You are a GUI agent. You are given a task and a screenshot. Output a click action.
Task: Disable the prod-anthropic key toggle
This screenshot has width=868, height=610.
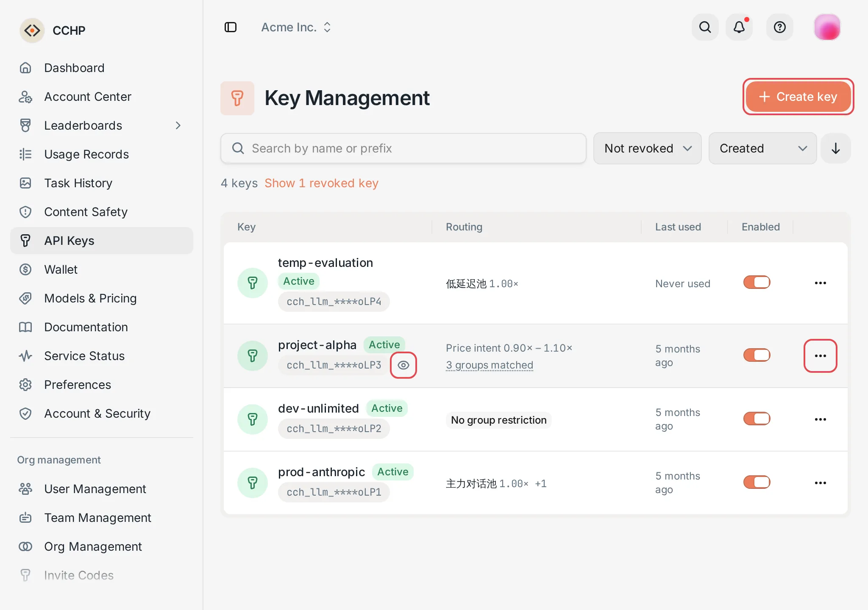click(757, 482)
